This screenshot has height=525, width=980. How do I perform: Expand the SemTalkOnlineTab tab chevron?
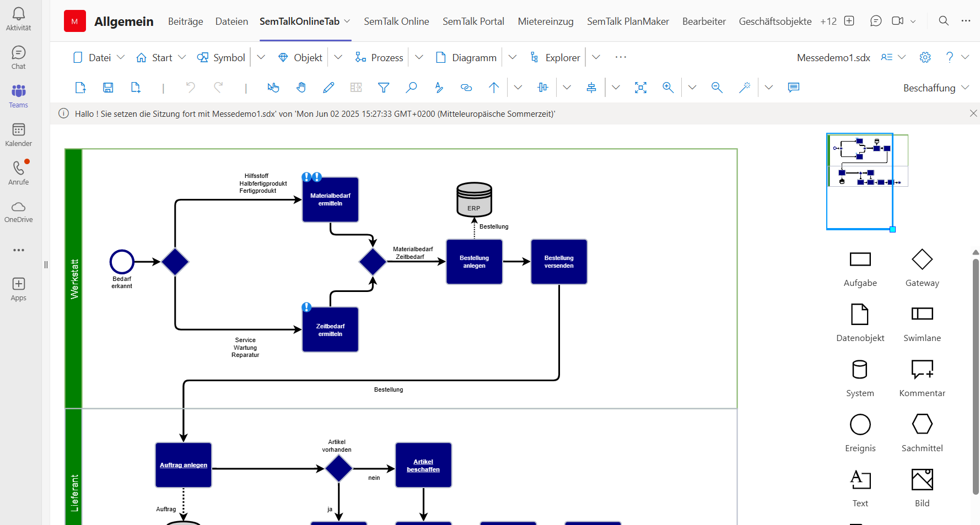click(347, 21)
